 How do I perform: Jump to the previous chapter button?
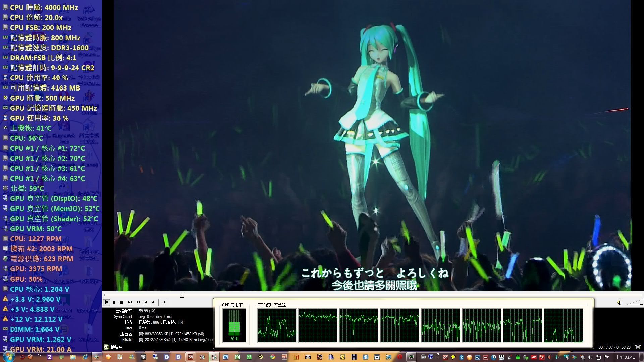tap(130, 302)
